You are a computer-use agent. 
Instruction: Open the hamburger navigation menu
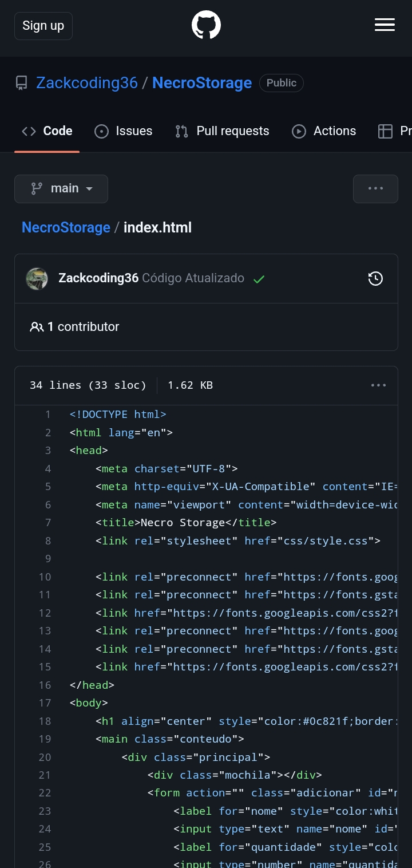[x=385, y=25]
